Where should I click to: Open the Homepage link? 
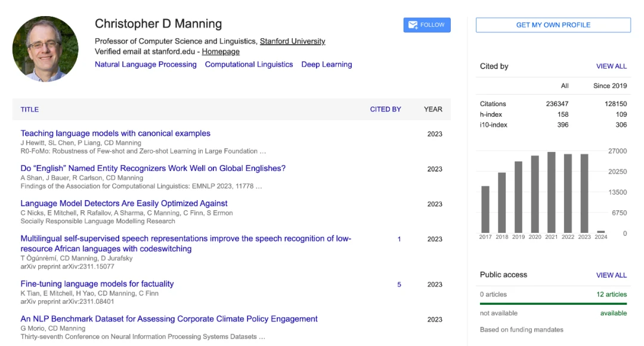[x=221, y=52]
